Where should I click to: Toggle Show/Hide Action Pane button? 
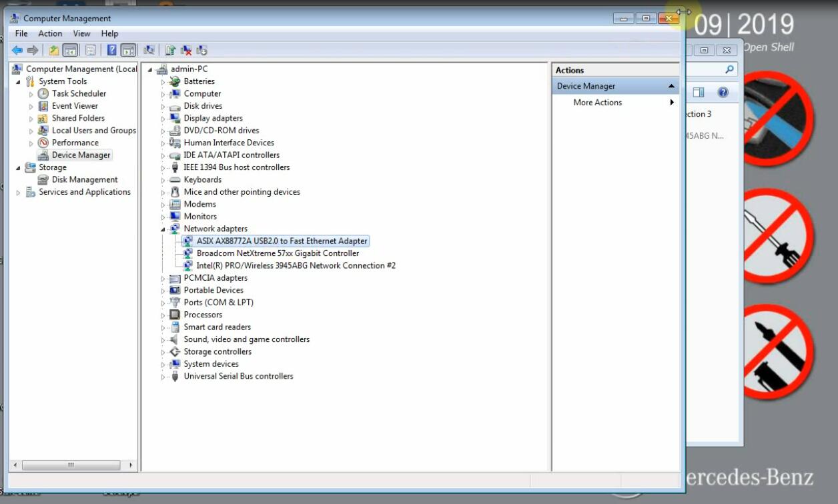point(128,50)
